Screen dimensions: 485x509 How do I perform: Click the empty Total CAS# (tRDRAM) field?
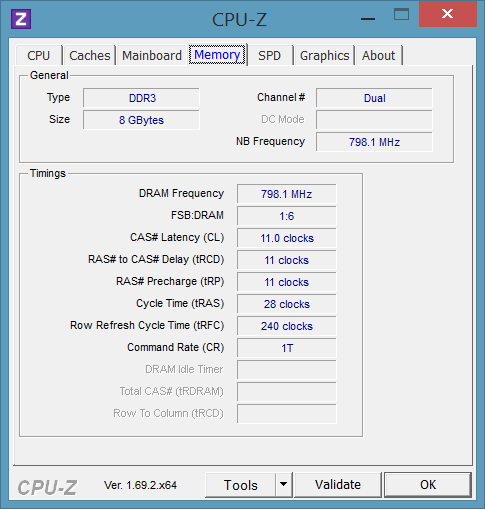[287, 392]
